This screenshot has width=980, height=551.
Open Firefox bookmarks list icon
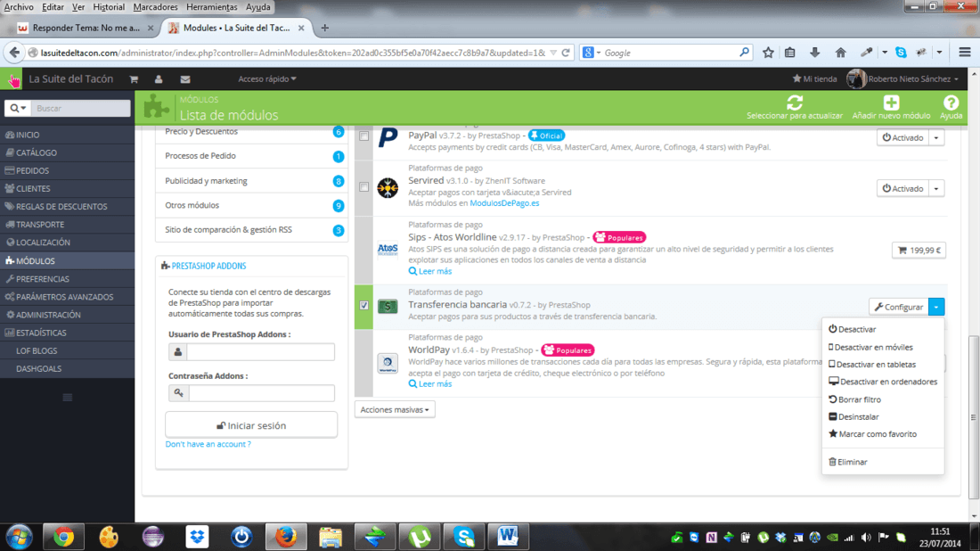pos(790,53)
